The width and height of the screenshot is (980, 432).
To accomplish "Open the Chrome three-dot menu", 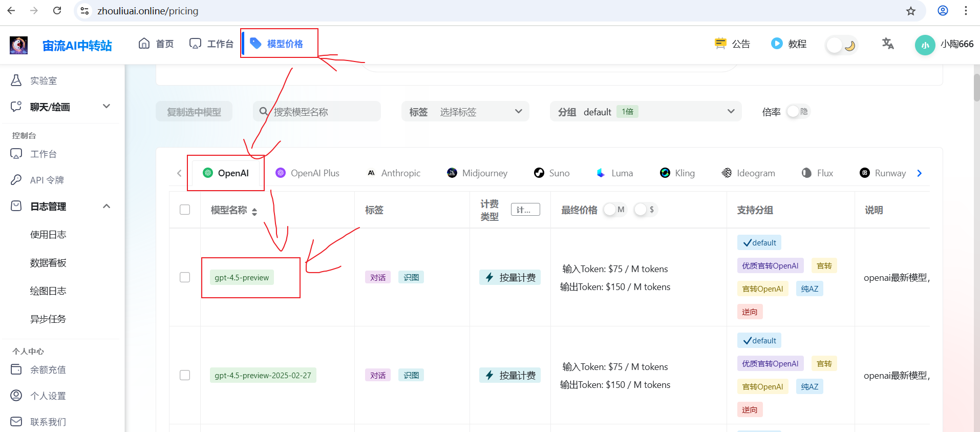I will (x=966, y=11).
